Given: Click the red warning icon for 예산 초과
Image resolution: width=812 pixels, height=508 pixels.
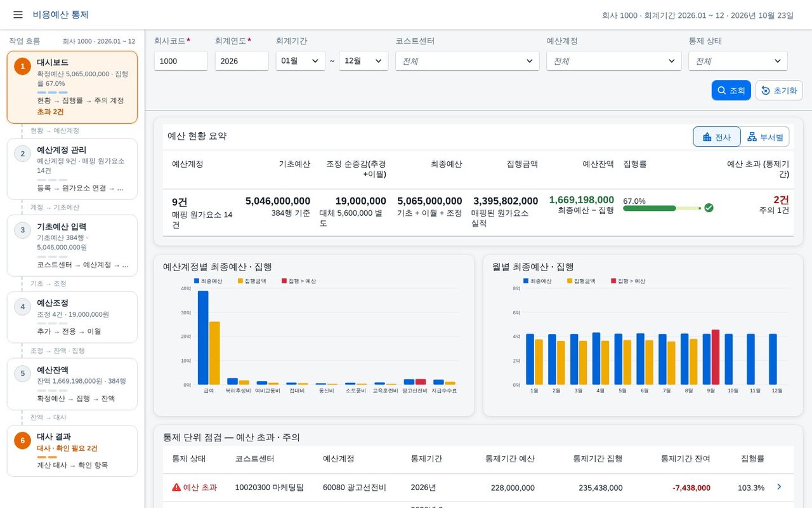Looking at the screenshot, I should [176, 488].
